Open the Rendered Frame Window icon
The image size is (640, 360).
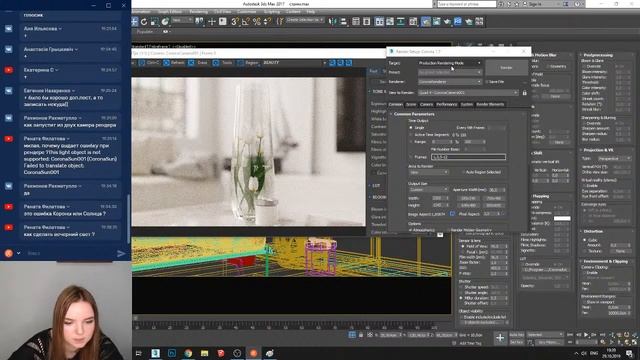pos(436,21)
